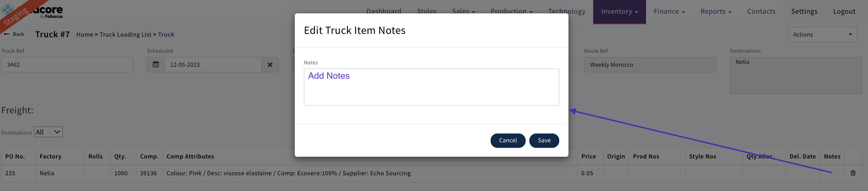868x191 pixels.
Task: Click the trash icon in freight row
Action: [853, 173]
